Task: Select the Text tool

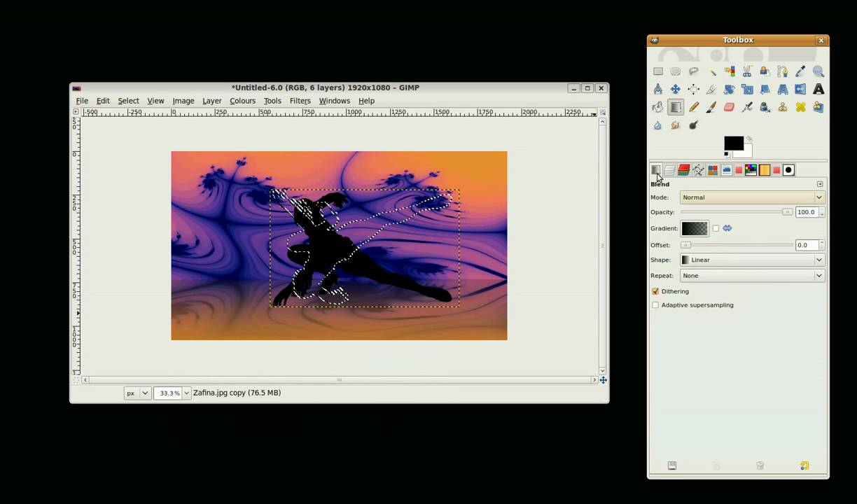Action: pos(818,90)
